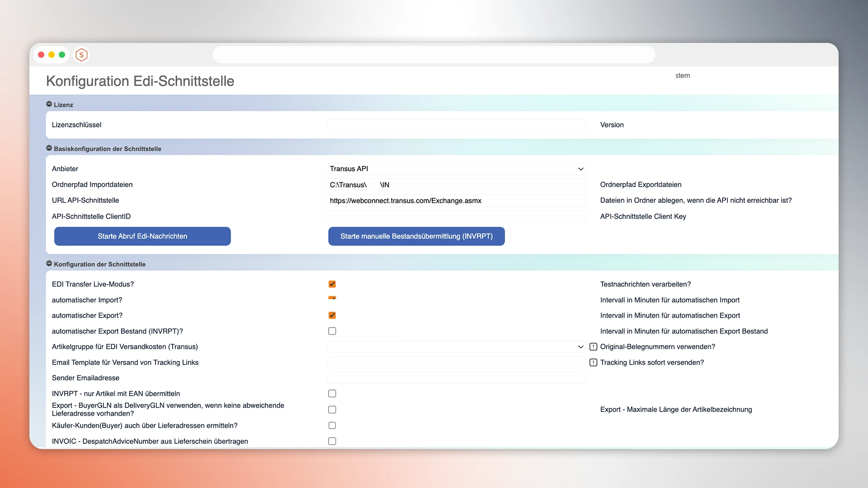Click the Lizenzschlüssel input field
The height and width of the screenshot is (488, 868).
[456, 125]
